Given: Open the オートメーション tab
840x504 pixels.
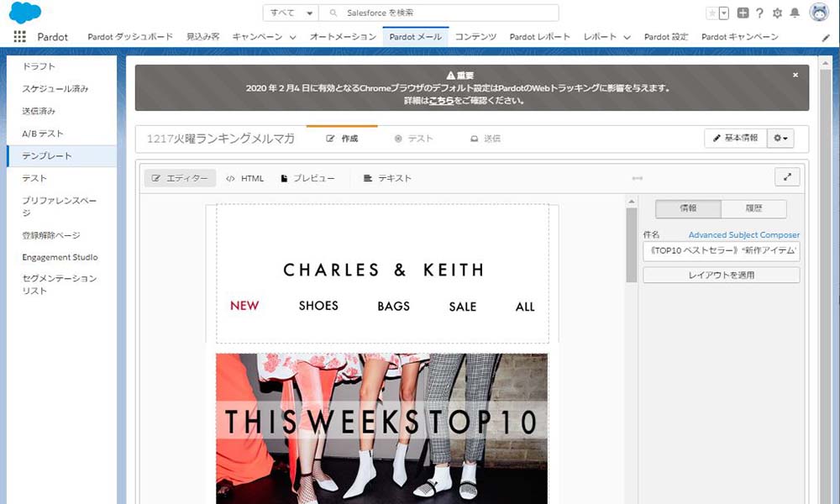Looking at the screenshot, I should click(343, 37).
